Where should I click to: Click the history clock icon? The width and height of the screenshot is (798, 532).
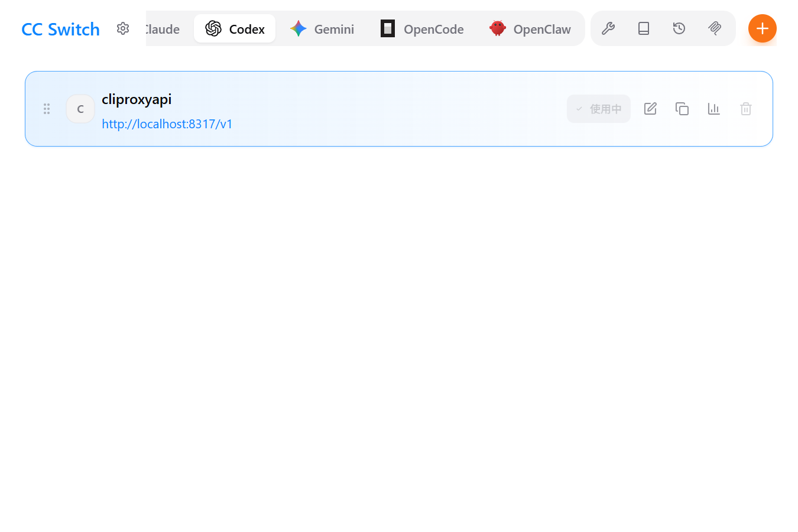point(679,28)
